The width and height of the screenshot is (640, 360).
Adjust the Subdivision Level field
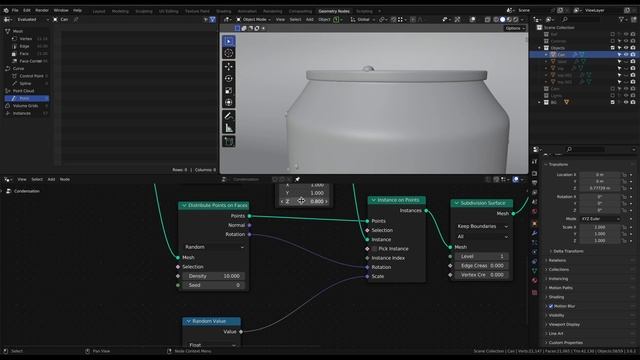pos(482,256)
